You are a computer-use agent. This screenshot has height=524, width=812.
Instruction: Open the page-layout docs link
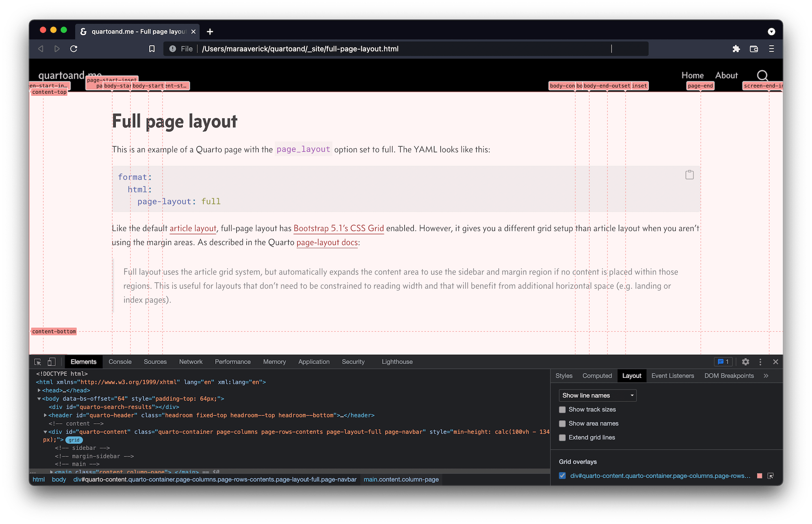(x=326, y=242)
